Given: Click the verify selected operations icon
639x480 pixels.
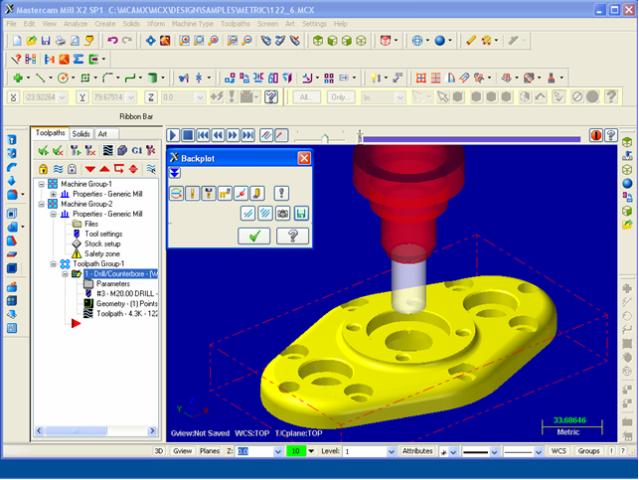Looking at the screenshot, I should tap(122, 151).
